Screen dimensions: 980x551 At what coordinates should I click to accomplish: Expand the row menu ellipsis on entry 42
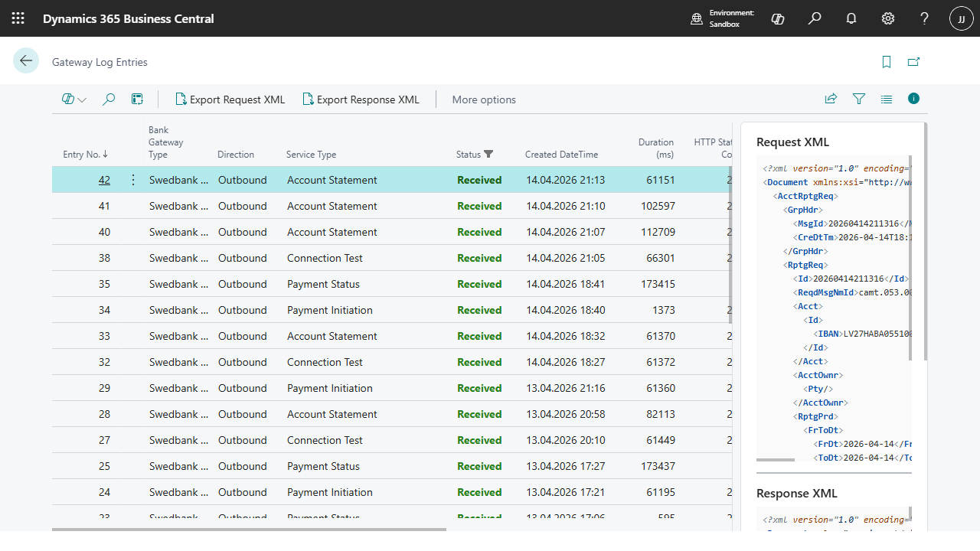click(x=132, y=179)
